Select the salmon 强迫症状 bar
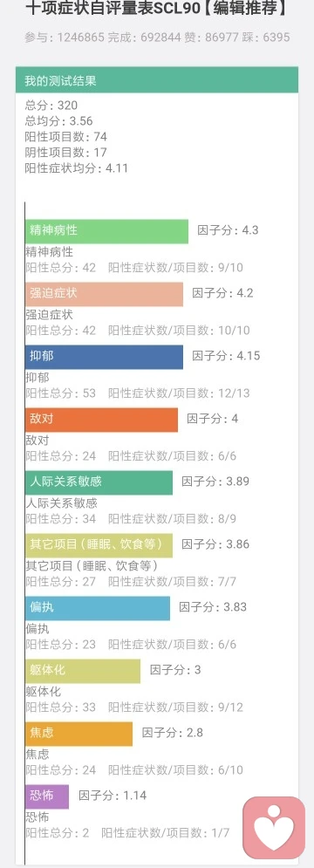Image resolution: width=314 pixels, height=868 pixels. tap(104, 294)
